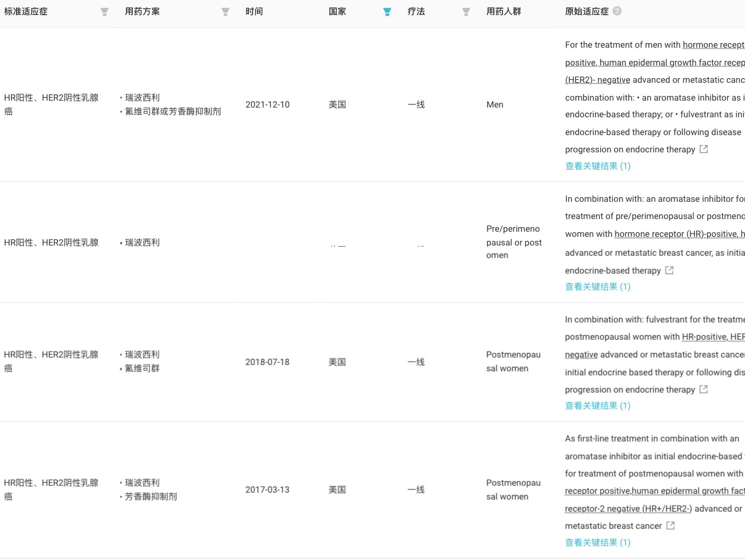View 查看关键结果 (1) for Pre/perimenopausal row
The height and width of the screenshot is (560, 745).
coord(597,287)
